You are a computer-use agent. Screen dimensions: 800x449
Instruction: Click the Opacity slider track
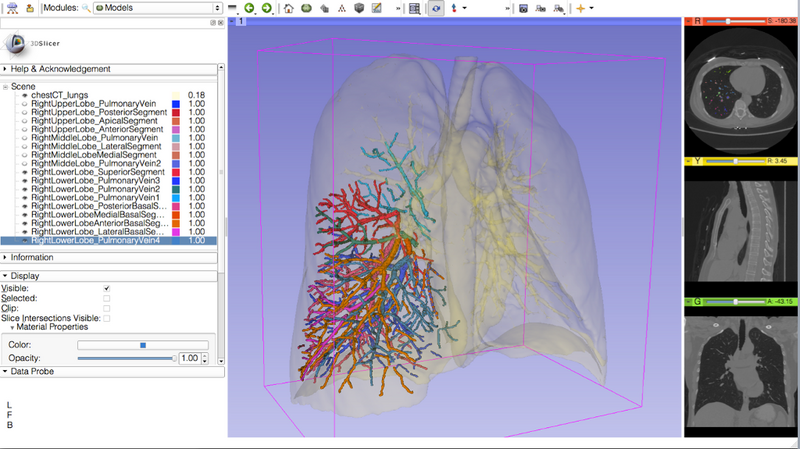(x=125, y=358)
